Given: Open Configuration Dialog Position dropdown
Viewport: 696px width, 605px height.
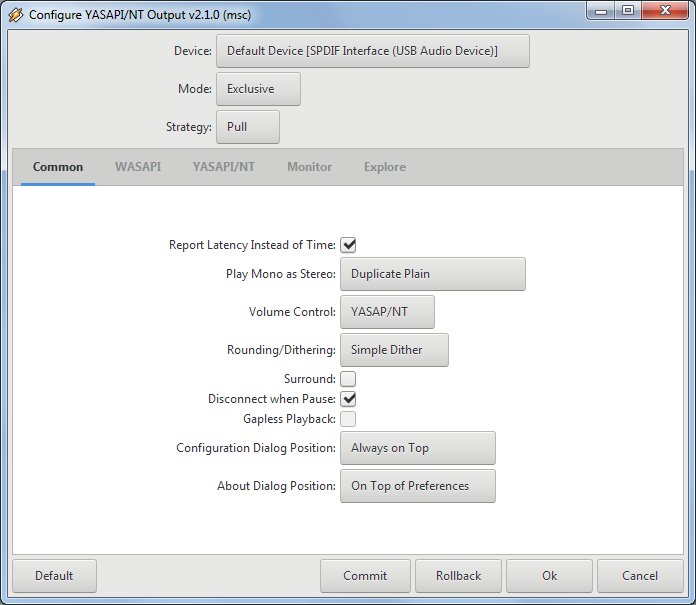Looking at the screenshot, I should (417, 448).
